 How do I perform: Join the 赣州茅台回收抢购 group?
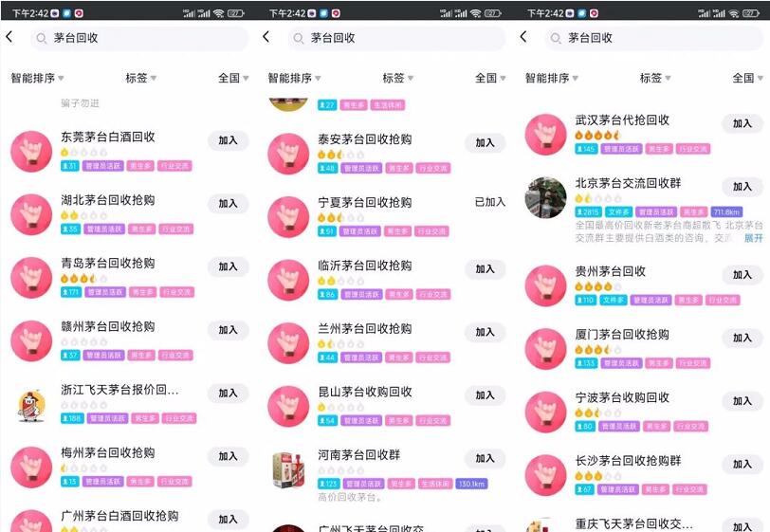(x=228, y=330)
